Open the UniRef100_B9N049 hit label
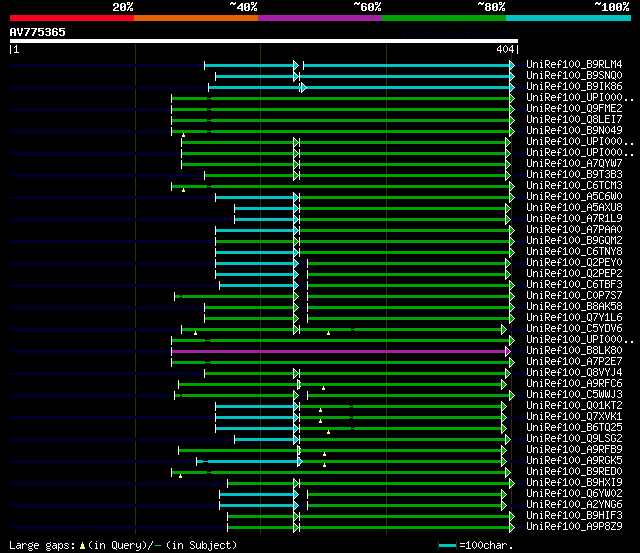The height and width of the screenshot is (553, 640). point(574,131)
